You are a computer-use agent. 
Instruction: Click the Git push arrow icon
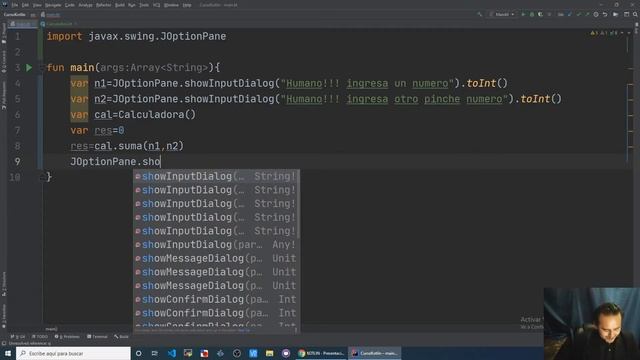click(x=587, y=14)
